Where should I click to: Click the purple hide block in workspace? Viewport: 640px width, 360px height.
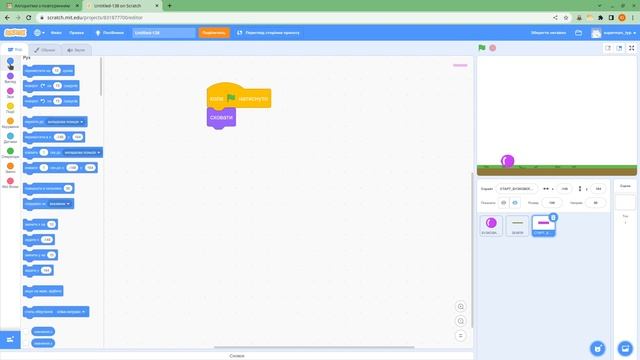click(x=221, y=118)
